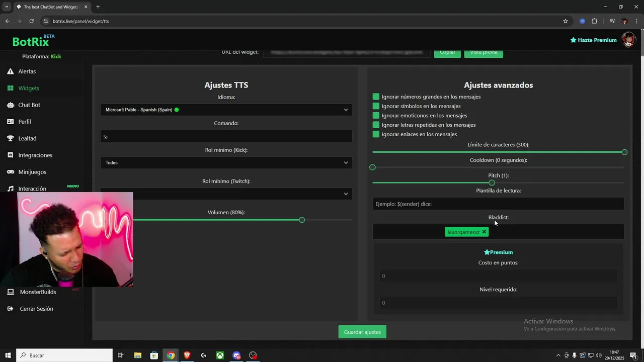644x362 pixels.
Task: Click the URL del widget field
Action: (347, 53)
